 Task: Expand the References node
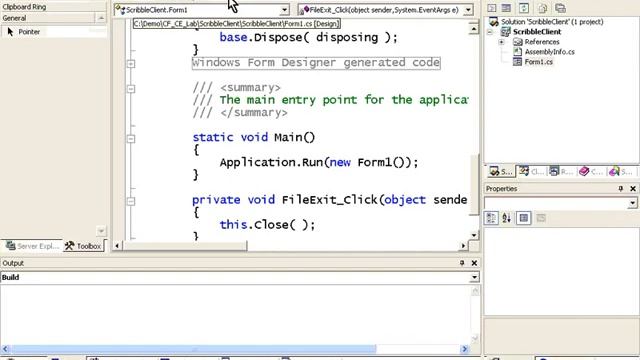coord(501,42)
